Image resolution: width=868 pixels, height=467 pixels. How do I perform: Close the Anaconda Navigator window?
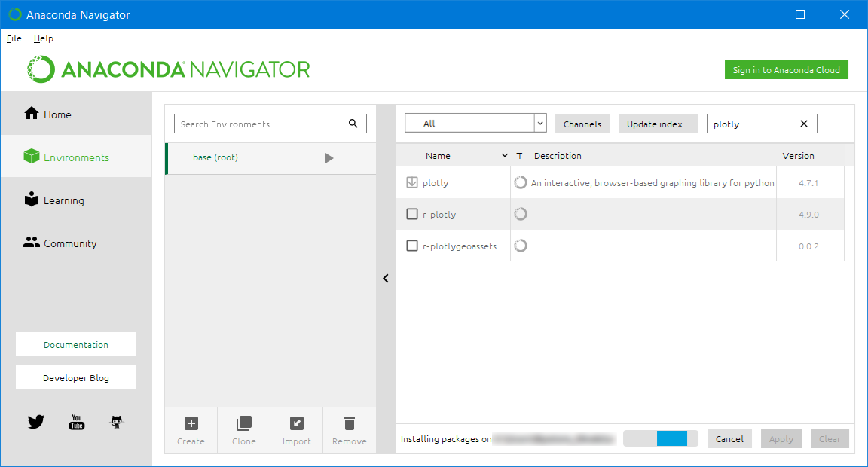[844, 14]
